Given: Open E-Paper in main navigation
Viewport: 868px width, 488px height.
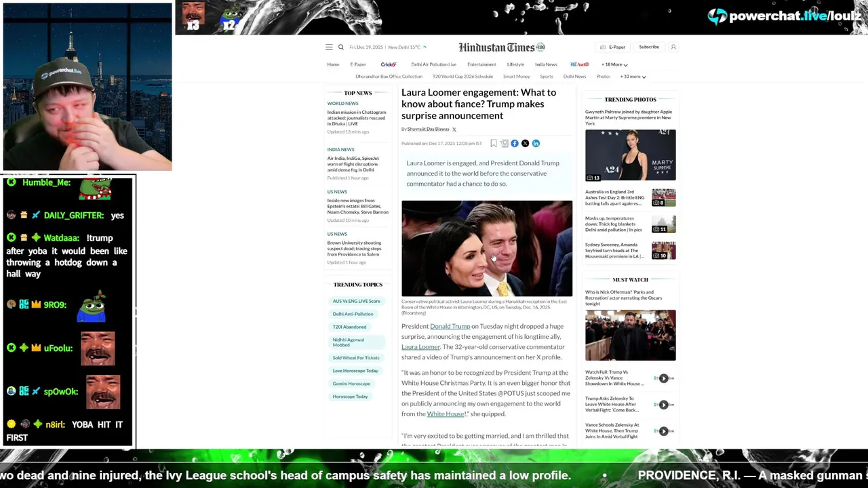Looking at the screenshot, I should [x=358, y=64].
